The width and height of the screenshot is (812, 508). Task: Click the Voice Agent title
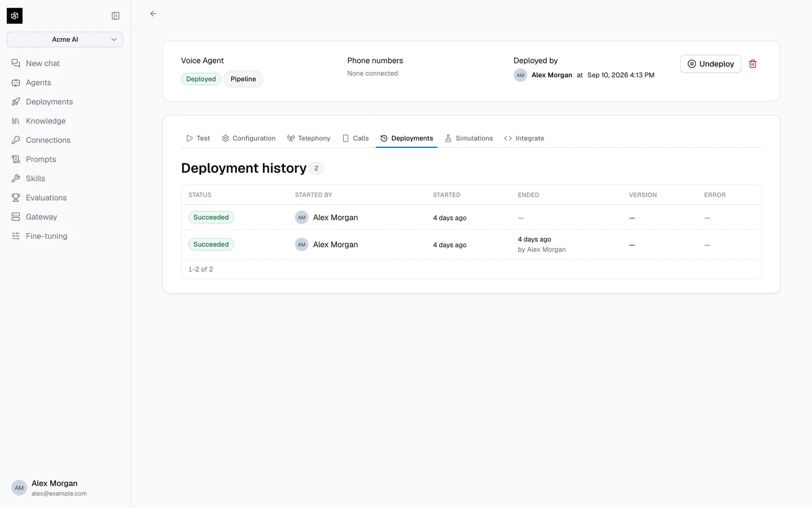202,60
